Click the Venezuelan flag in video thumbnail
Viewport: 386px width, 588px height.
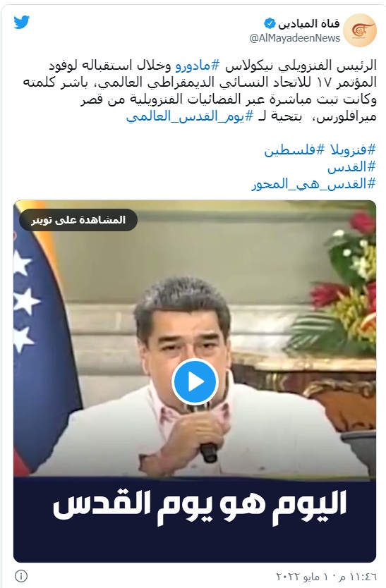(x=43, y=338)
